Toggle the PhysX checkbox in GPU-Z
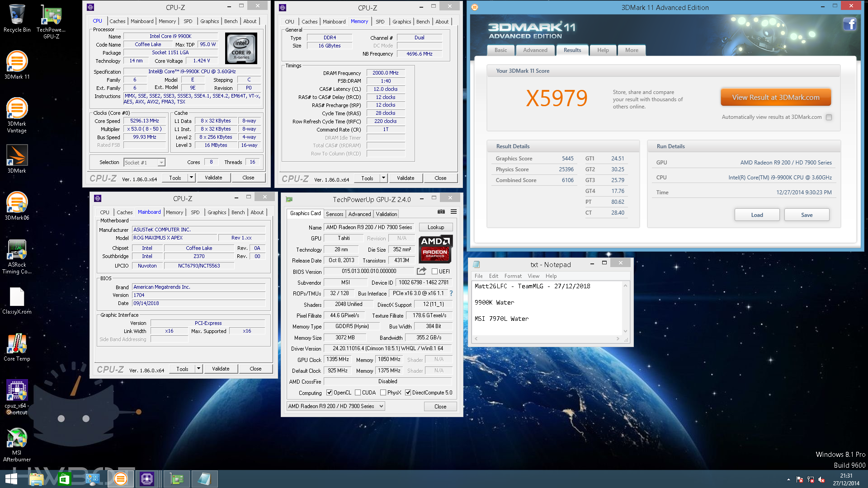This screenshot has width=868, height=488. point(383,393)
